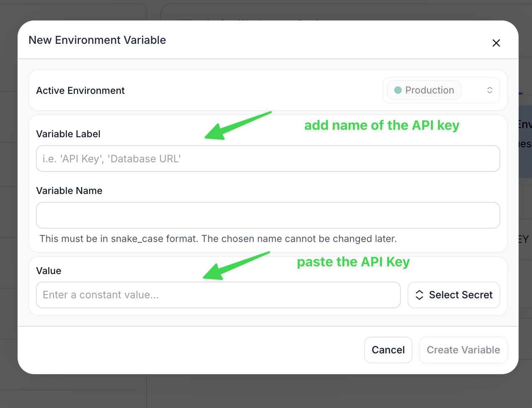Screen dimensions: 532x408
Task: Click the up-down chevron in environment selector
Action: click(x=490, y=90)
